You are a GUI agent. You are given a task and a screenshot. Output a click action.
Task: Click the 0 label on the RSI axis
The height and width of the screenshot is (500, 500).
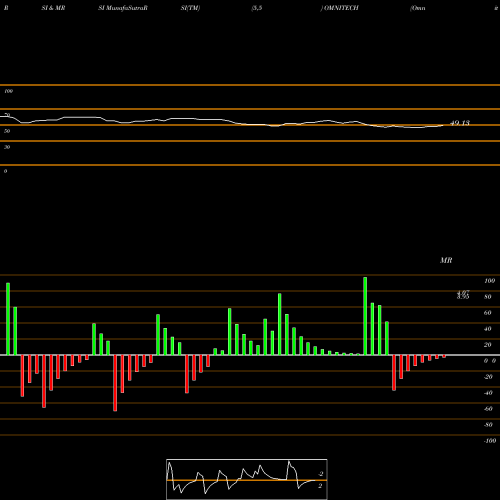[5, 171]
